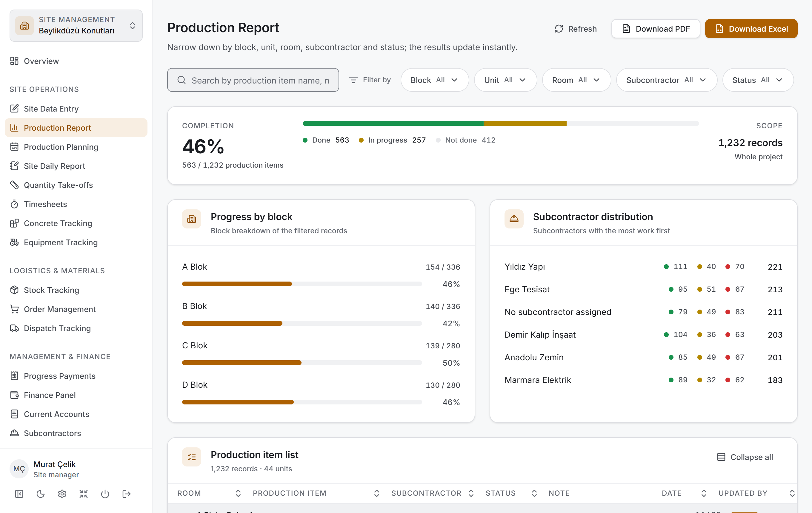The height and width of the screenshot is (513, 812).
Task: Click the log out icon
Action: [127, 494]
